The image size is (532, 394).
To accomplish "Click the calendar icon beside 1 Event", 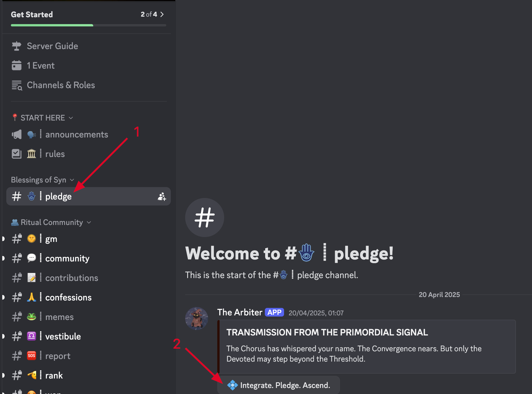I will (x=17, y=66).
